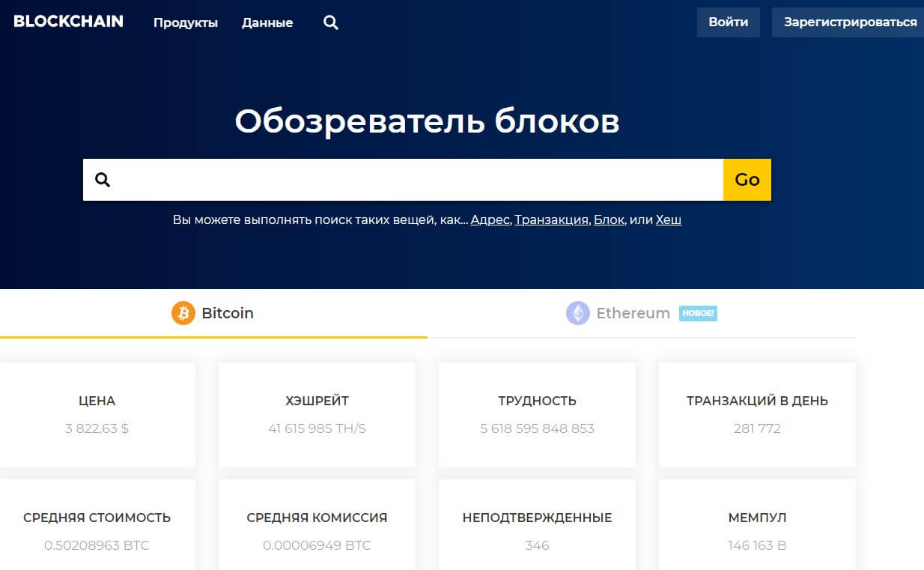
Task: Open the ТРАНЗАКЦИЙ В ДЕНЬ card
Action: click(x=757, y=415)
